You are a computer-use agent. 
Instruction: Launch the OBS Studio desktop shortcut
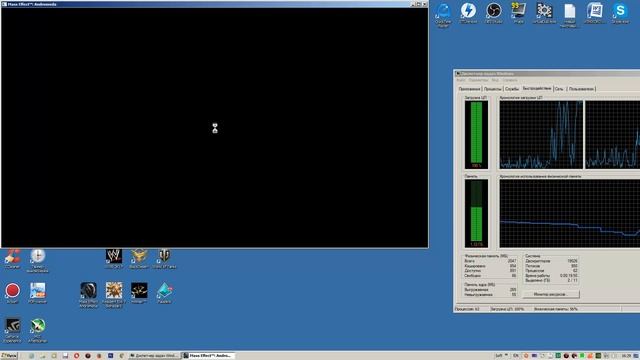coord(493,13)
